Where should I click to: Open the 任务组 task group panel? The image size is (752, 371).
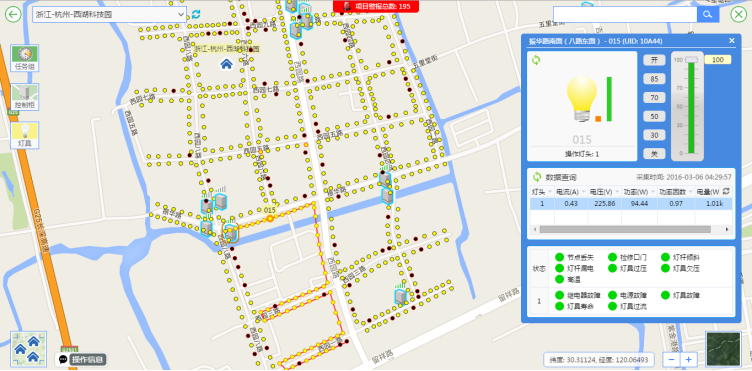(x=24, y=58)
